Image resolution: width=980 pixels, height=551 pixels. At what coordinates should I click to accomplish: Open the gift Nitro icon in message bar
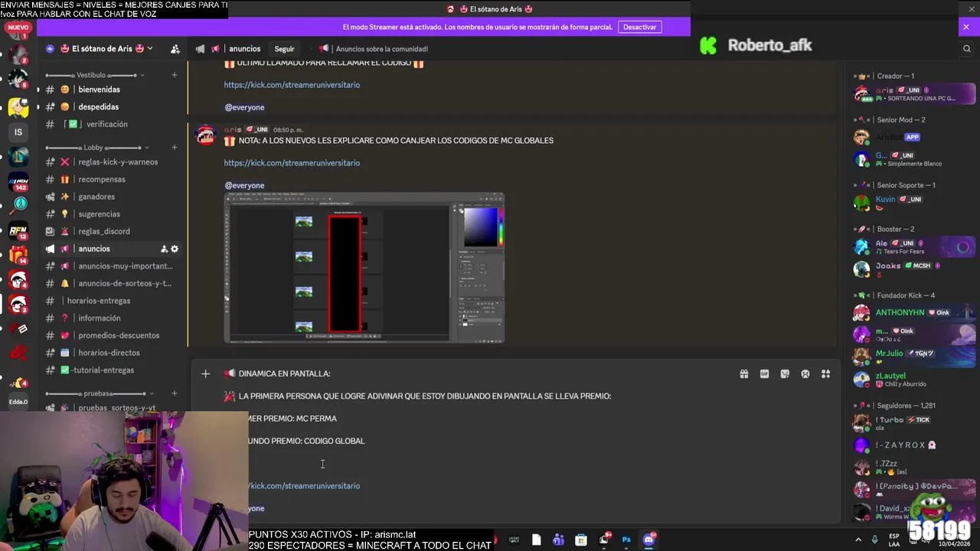tap(743, 374)
